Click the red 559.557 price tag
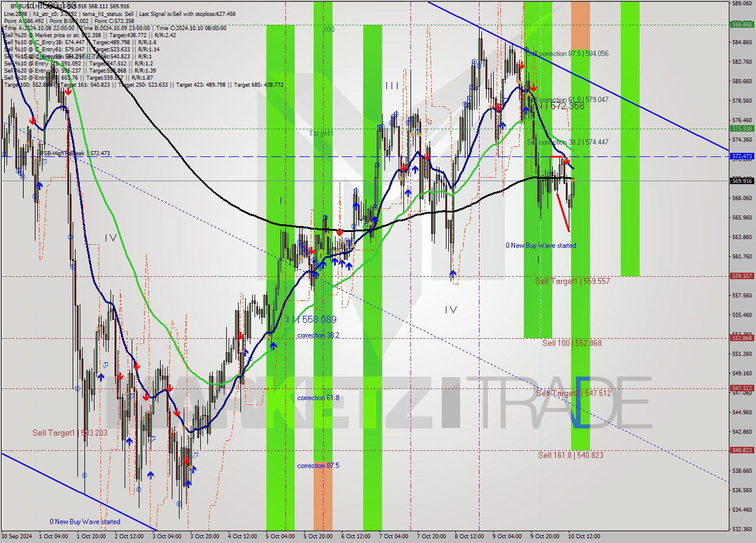The image size is (756, 543). coord(742,276)
